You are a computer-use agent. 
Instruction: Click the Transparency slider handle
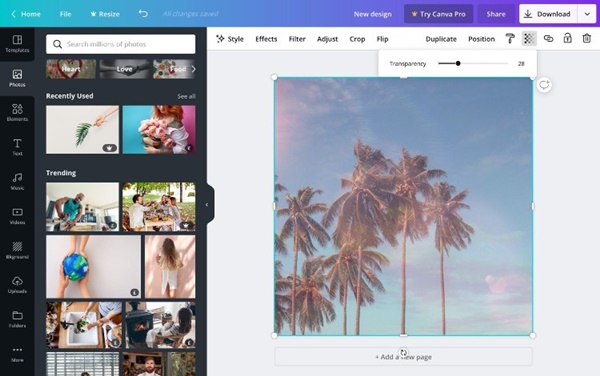click(458, 63)
